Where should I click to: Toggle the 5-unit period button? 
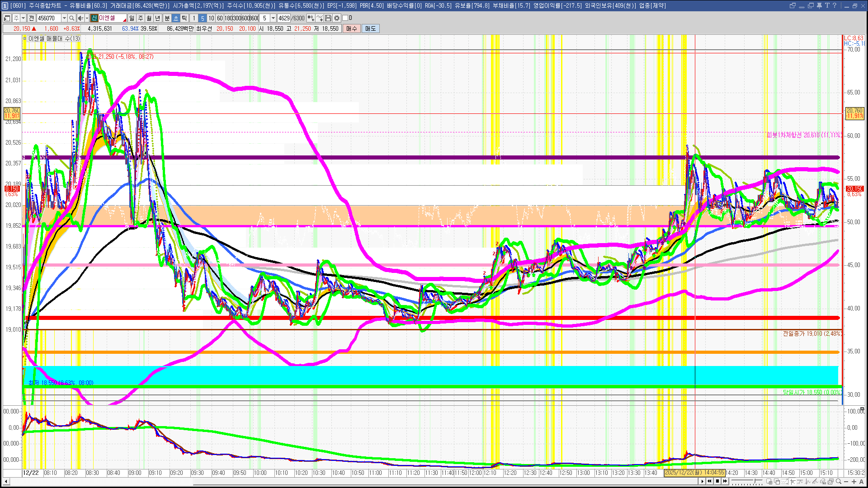tap(202, 18)
